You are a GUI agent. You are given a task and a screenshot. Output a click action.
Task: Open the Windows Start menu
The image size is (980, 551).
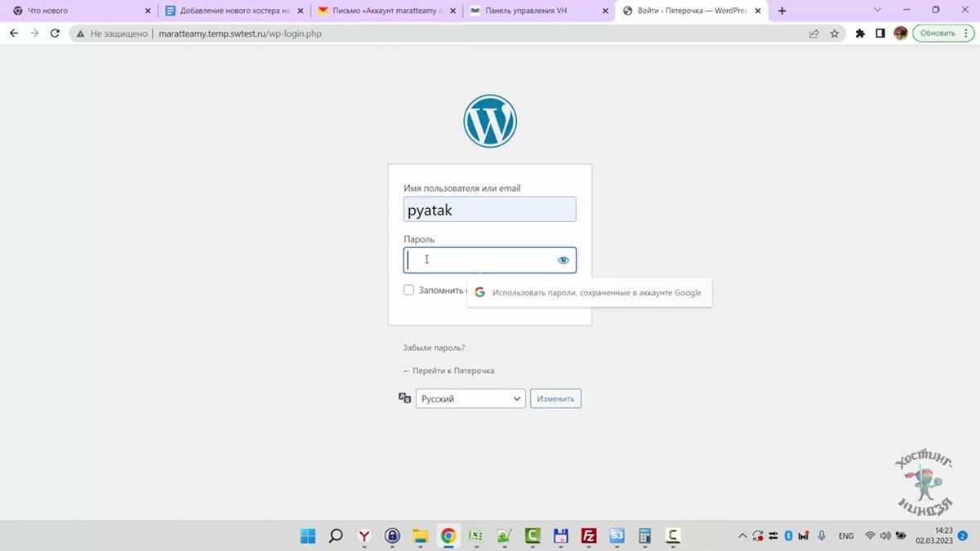(x=308, y=536)
